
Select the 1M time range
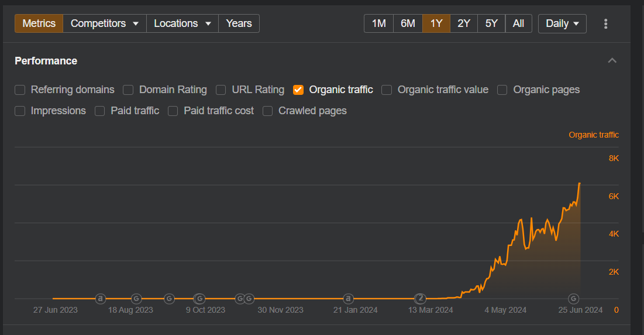pos(378,23)
